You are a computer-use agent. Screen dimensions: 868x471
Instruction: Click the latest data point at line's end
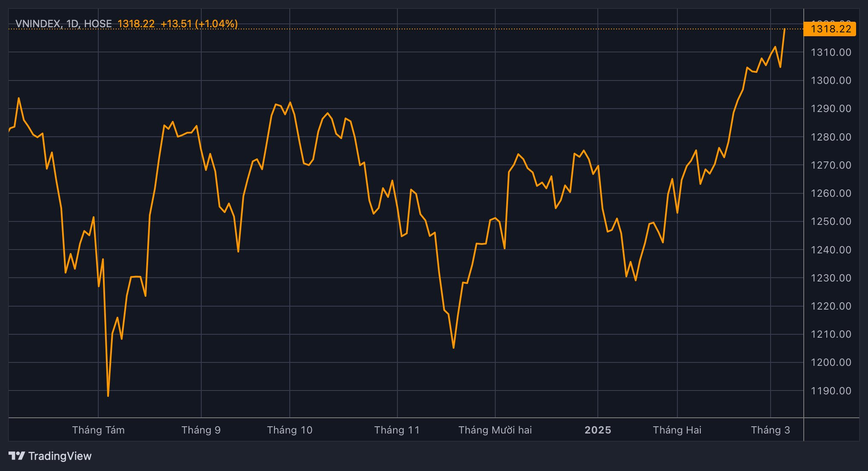pos(784,29)
